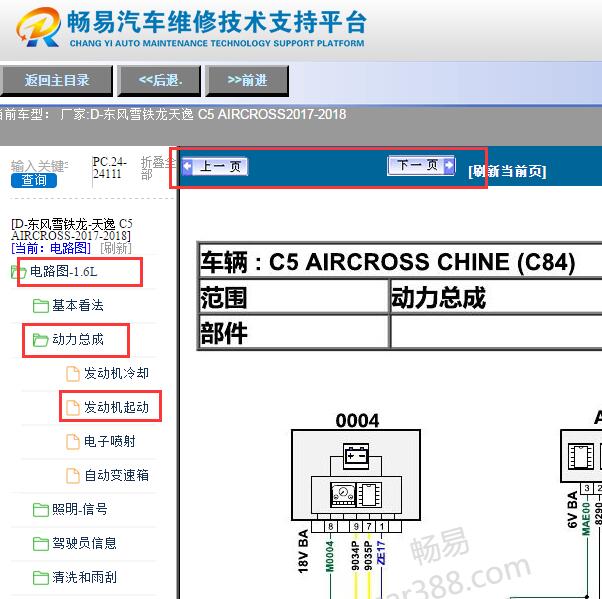Click open-folder icon beside 动力总成

click(41, 340)
